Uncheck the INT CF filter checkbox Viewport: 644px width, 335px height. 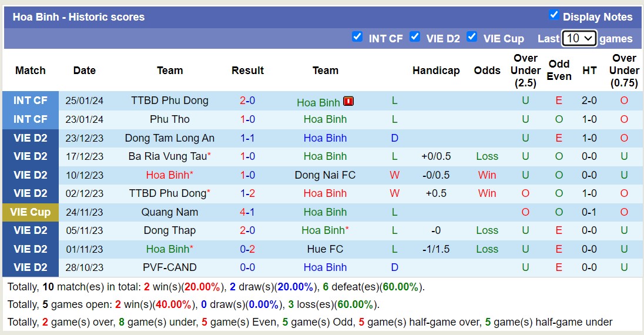[357, 37]
